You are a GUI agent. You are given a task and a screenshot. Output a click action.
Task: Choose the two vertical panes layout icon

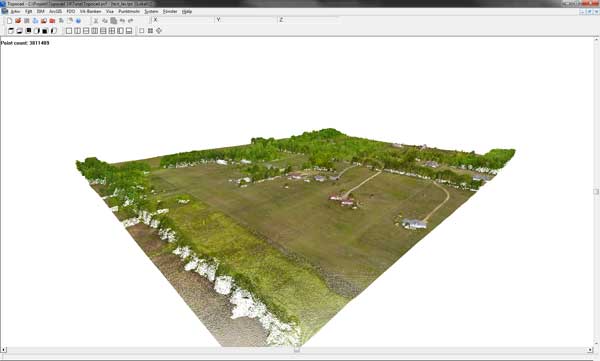pyautogui.click(x=77, y=31)
